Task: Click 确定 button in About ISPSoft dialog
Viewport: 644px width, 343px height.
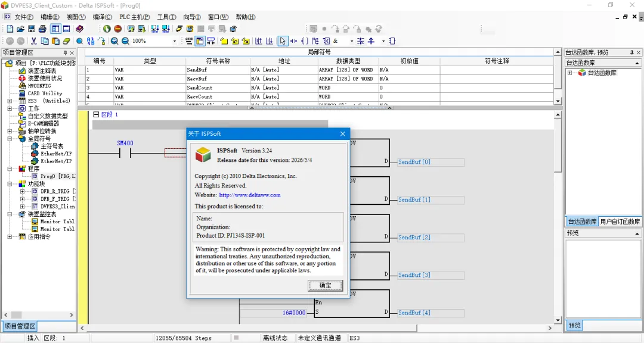Action: 326,286
